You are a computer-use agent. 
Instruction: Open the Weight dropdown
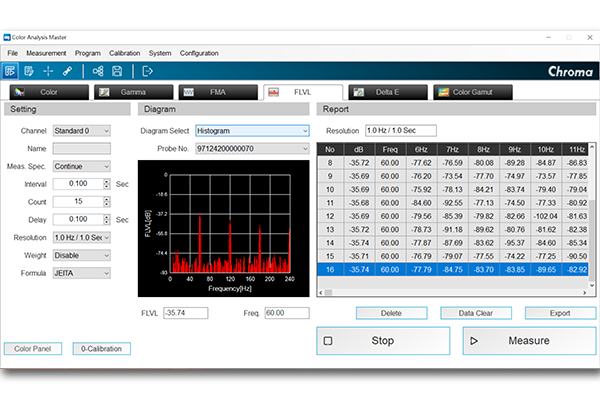(81, 254)
